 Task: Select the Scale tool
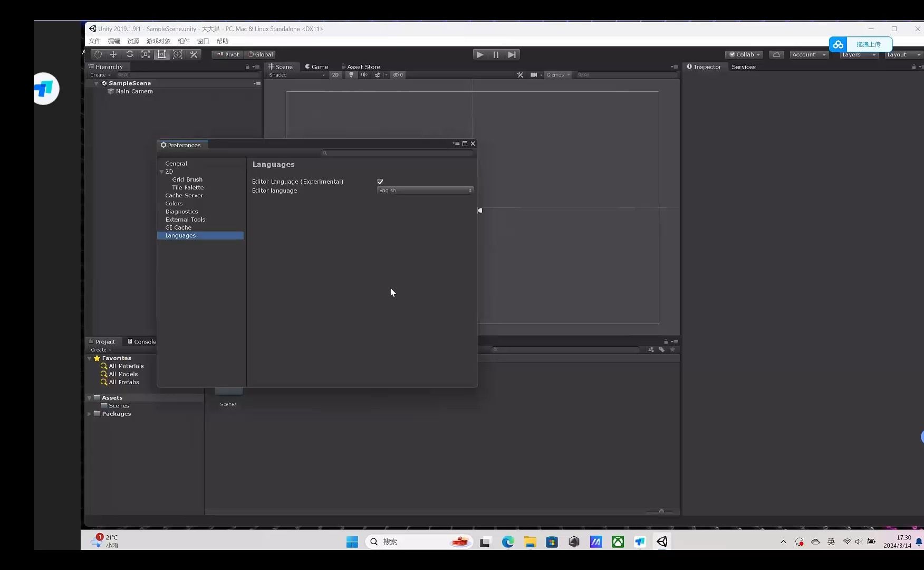(146, 54)
